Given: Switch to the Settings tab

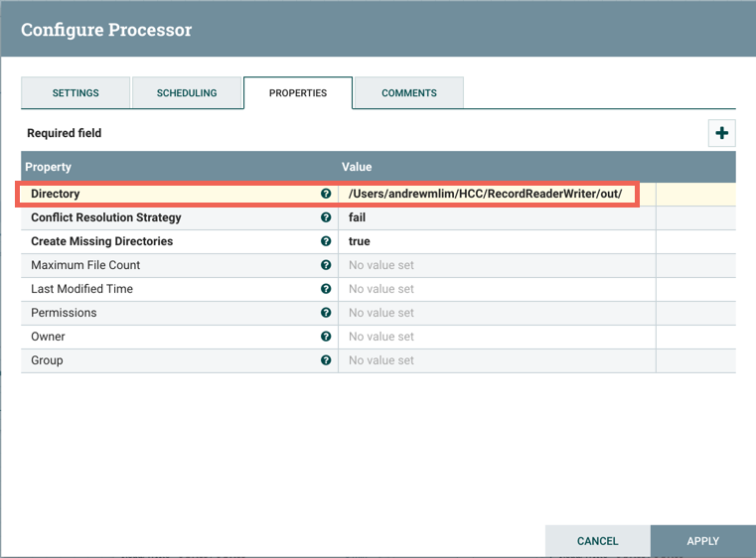Looking at the screenshot, I should tap(76, 93).
